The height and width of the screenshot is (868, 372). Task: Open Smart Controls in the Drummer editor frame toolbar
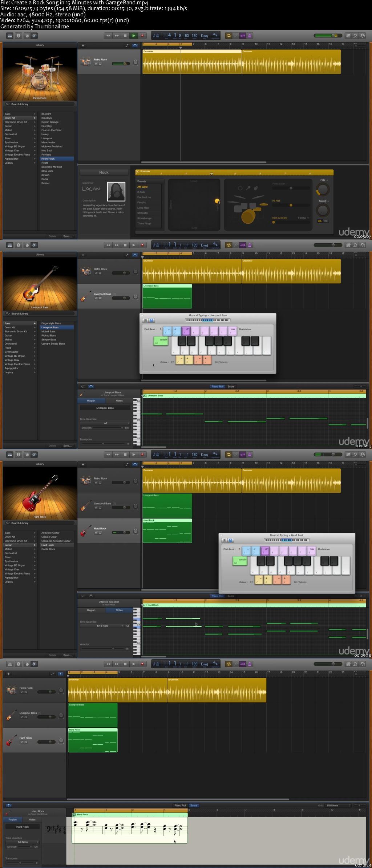coord(27,36)
